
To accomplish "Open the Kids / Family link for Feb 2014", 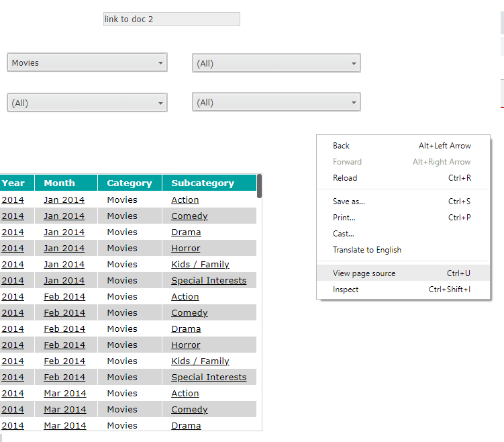I will 200,361.
